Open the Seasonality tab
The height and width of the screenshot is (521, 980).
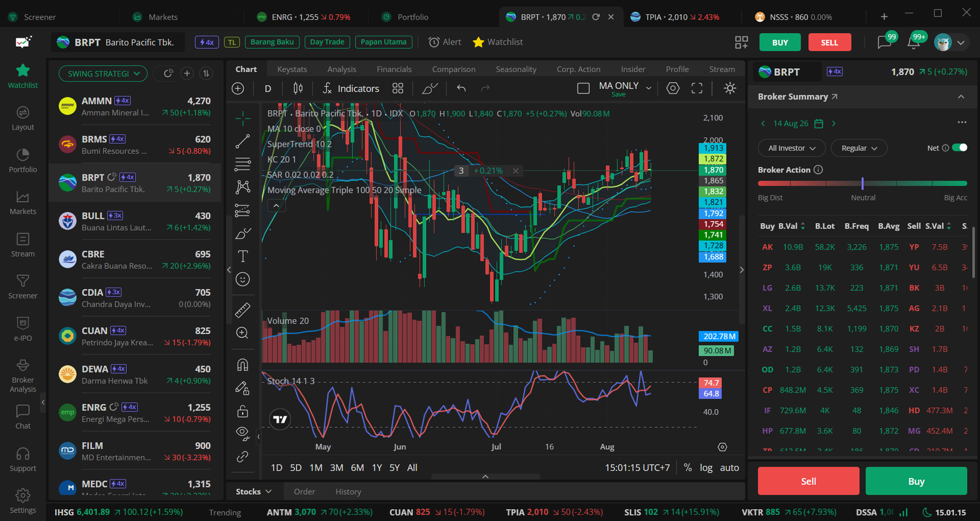click(x=516, y=69)
